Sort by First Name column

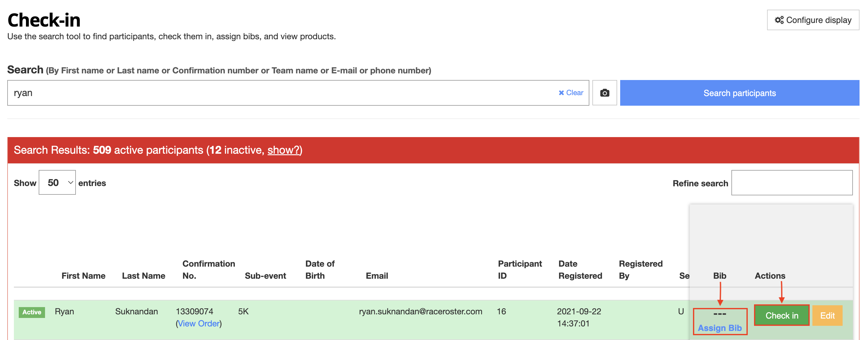click(x=83, y=276)
